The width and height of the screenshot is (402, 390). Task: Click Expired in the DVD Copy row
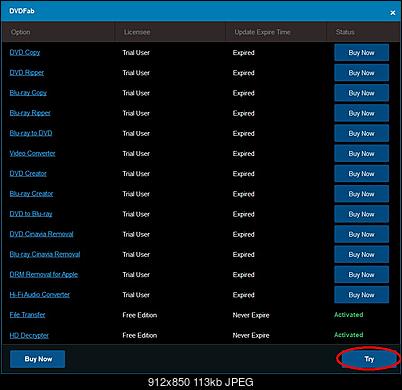(243, 53)
